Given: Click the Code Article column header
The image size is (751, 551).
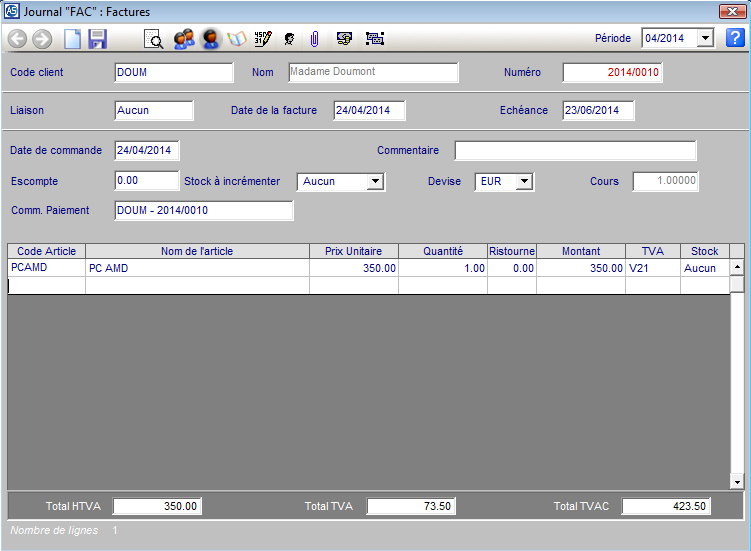Looking at the screenshot, I should click(46, 251).
